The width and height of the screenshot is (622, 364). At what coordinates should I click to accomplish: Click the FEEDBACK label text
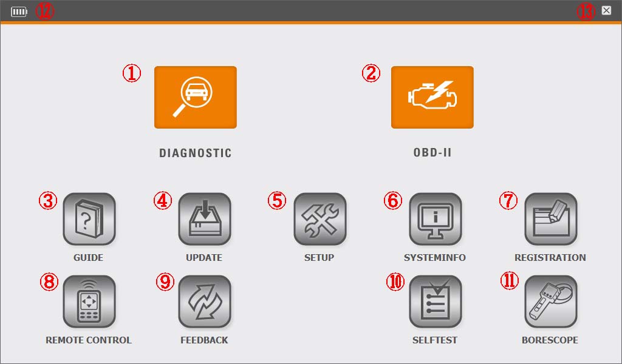pos(204,340)
